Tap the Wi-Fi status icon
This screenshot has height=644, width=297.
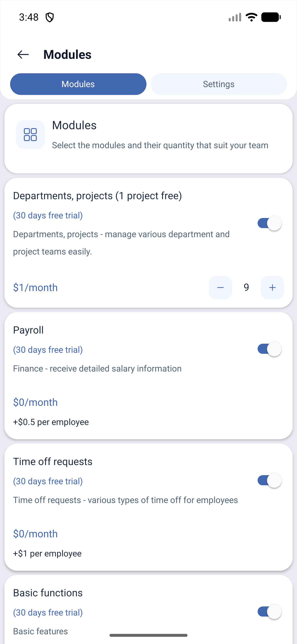click(x=251, y=17)
